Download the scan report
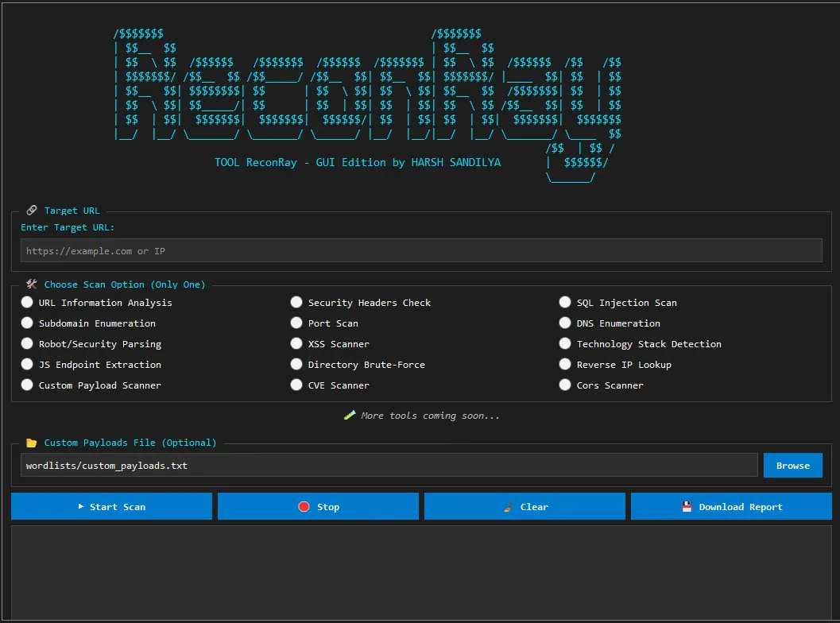The height and width of the screenshot is (623, 840). 731,507
